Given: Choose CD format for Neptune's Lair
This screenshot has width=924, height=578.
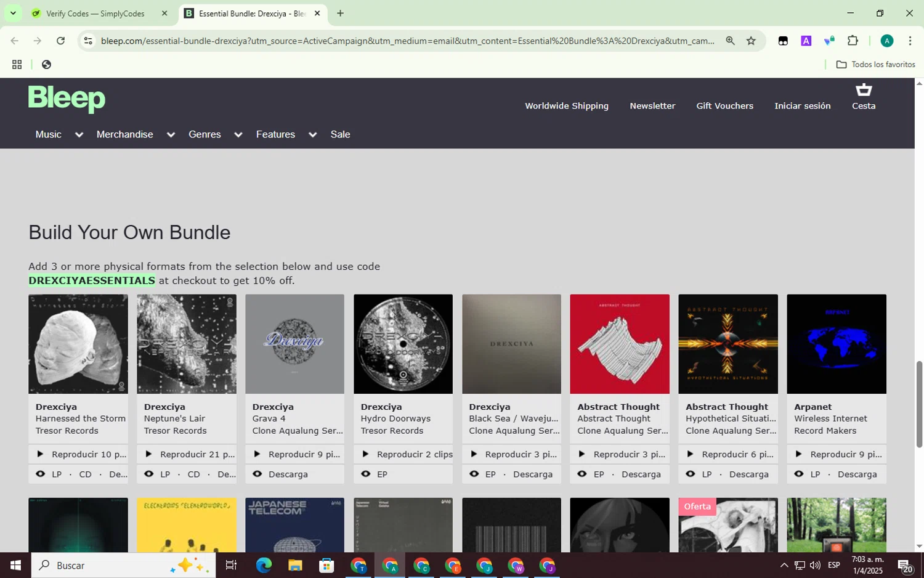Looking at the screenshot, I should (194, 474).
